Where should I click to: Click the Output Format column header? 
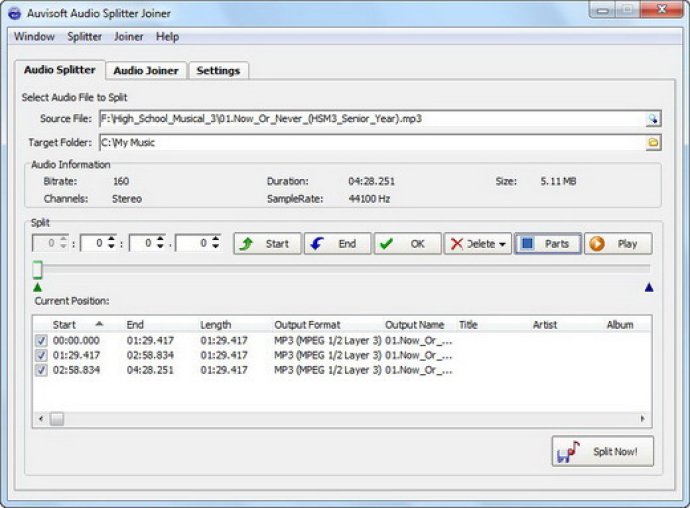[327, 325]
